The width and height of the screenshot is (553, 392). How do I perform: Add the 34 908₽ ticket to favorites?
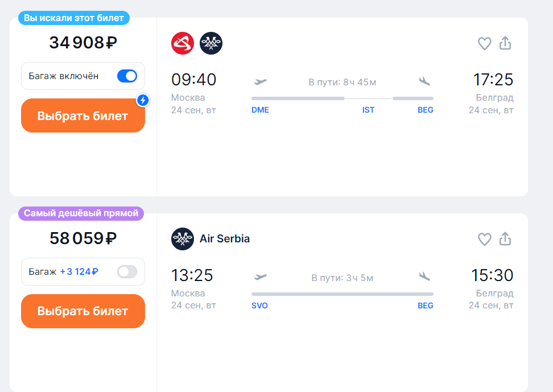pyautogui.click(x=484, y=43)
